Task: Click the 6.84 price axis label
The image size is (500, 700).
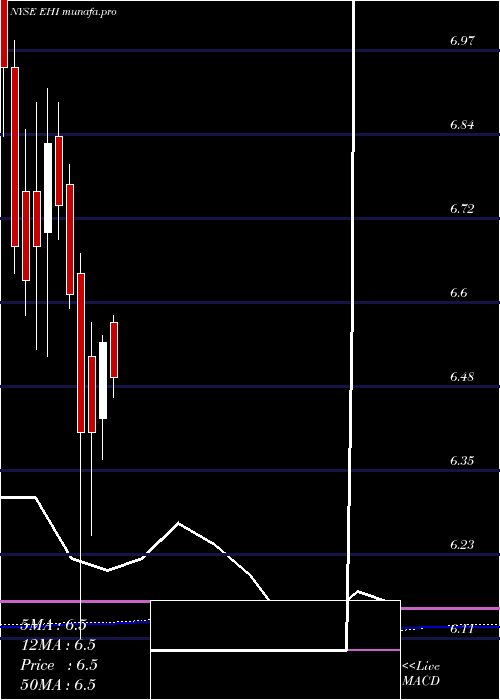Action: (462, 125)
